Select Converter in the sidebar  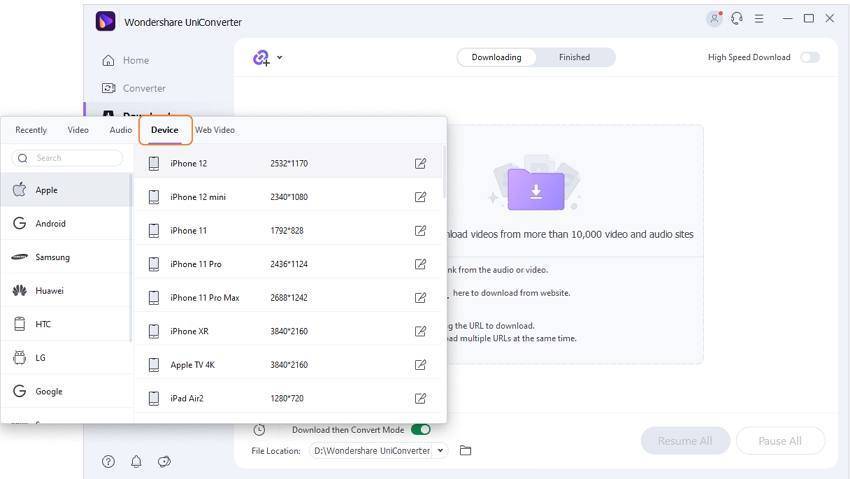144,88
